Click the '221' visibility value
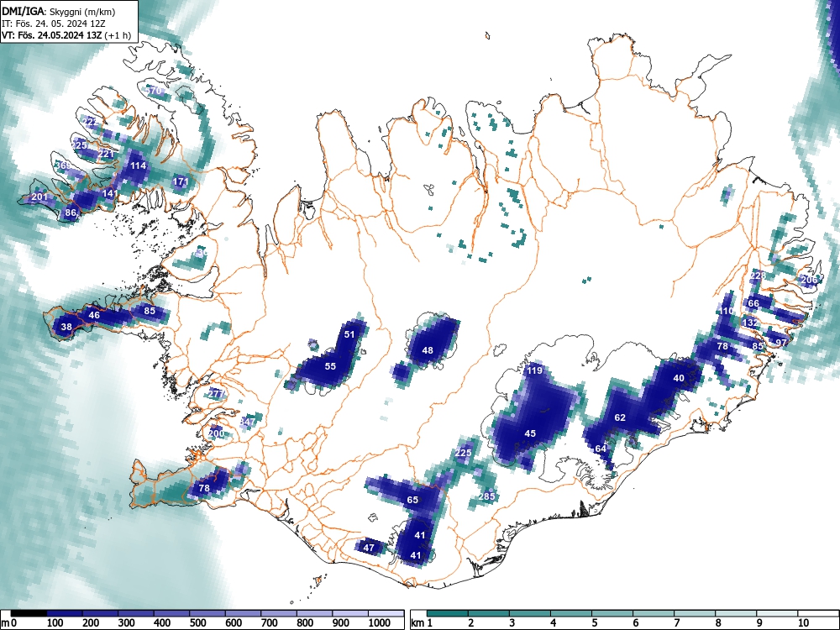Viewport: 840px width, 630px height. click(x=106, y=154)
